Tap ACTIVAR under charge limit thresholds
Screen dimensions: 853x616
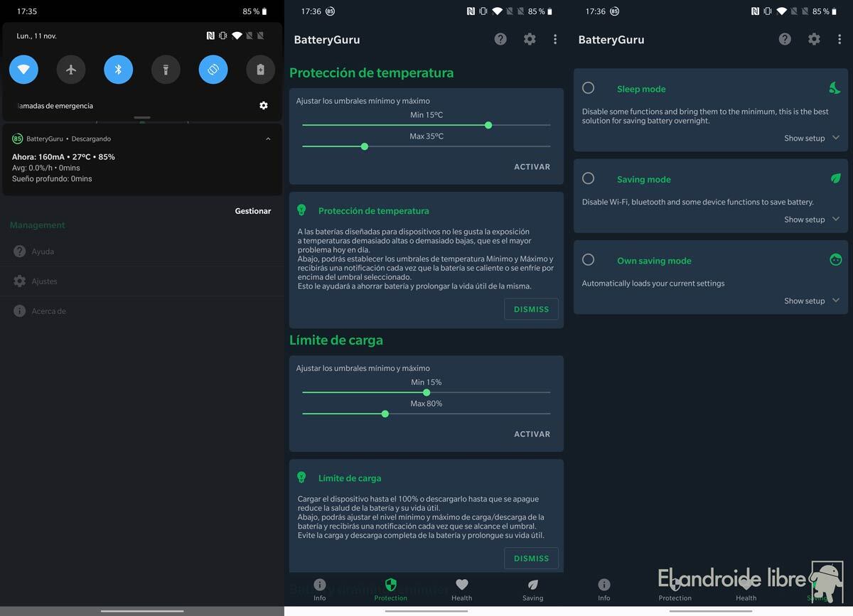[532, 434]
